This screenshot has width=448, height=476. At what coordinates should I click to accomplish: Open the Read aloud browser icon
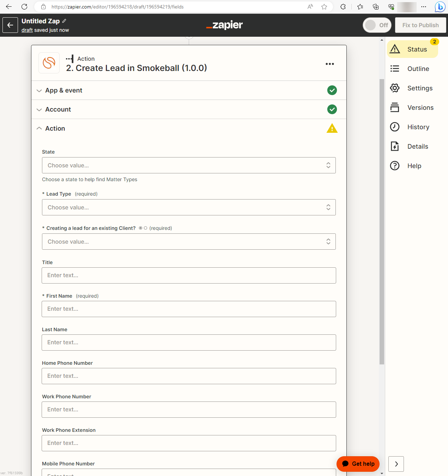coord(310,7)
